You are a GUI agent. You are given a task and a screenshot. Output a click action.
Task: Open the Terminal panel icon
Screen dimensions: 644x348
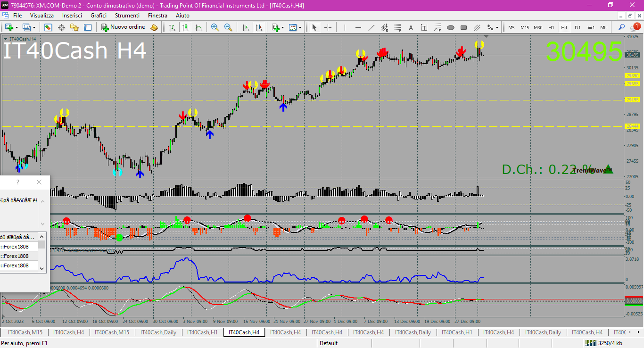pos(88,27)
